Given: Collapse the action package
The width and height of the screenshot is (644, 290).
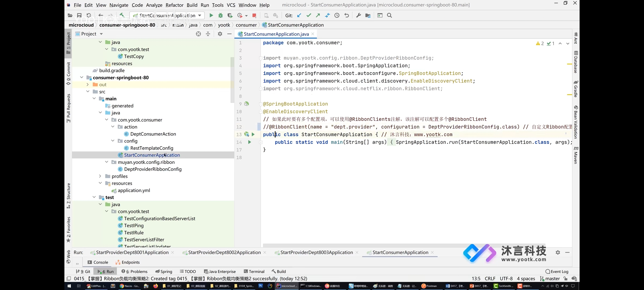Looking at the screenshot, I should coord(113,127).
